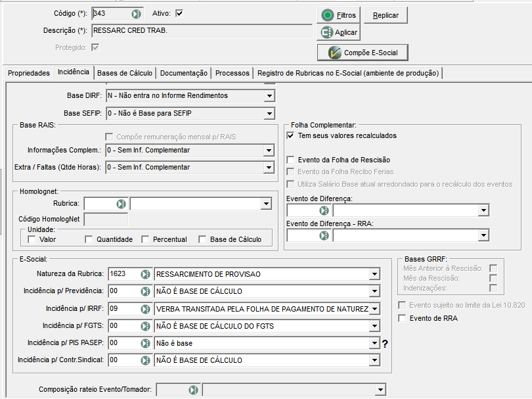
Task: Open the Extra / Faltas (Qtde Horas) dropdown
Action: tap(269, 168)
